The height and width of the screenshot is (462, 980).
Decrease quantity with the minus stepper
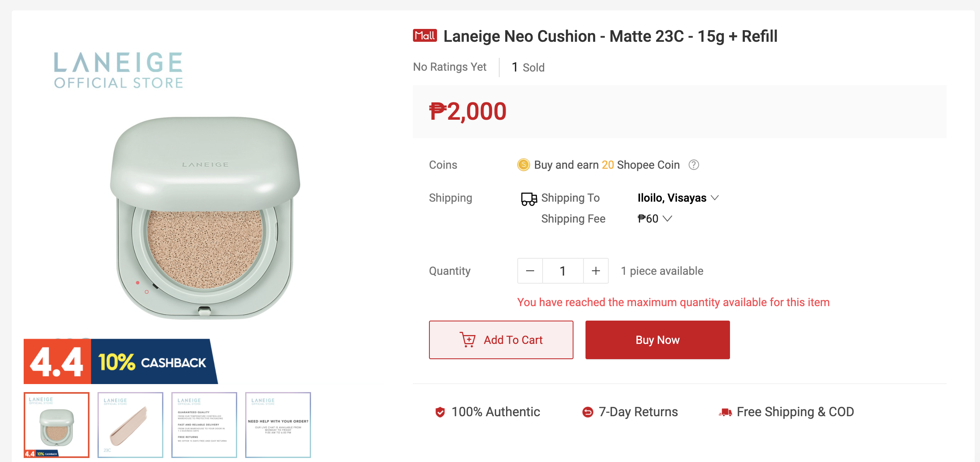(530, 271)
